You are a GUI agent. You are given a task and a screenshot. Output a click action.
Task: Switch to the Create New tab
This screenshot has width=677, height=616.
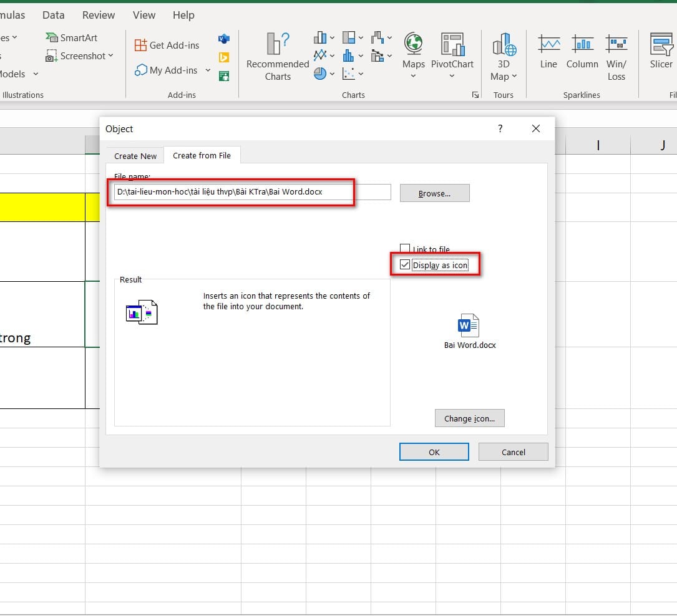[135, 156]
